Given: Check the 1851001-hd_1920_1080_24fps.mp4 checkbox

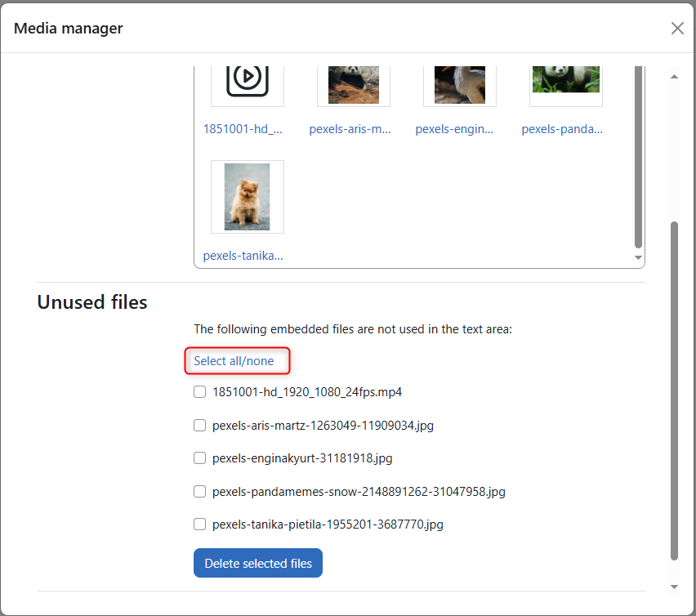Looking at the screenshot, I should 200,392.
